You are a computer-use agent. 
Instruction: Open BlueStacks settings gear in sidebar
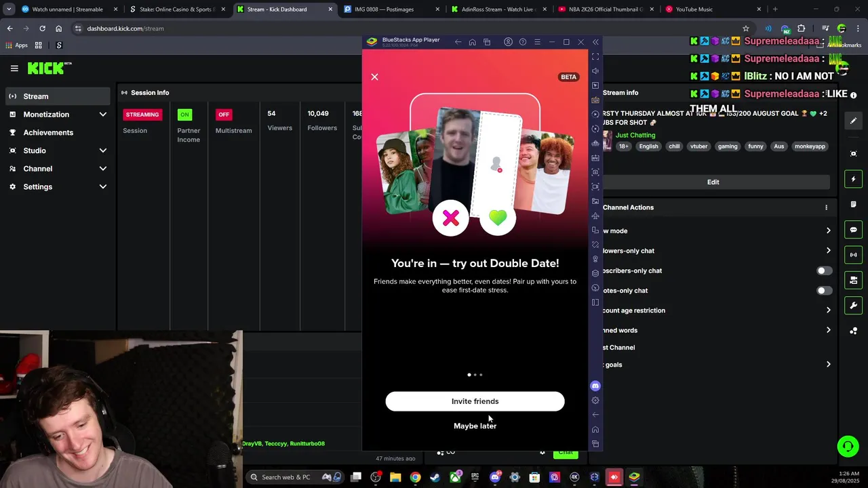595,400
